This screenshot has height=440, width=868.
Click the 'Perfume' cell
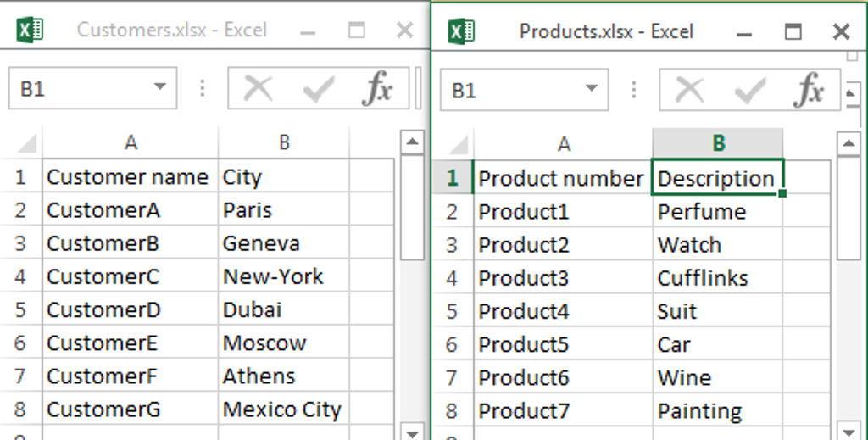coord(718,211)
